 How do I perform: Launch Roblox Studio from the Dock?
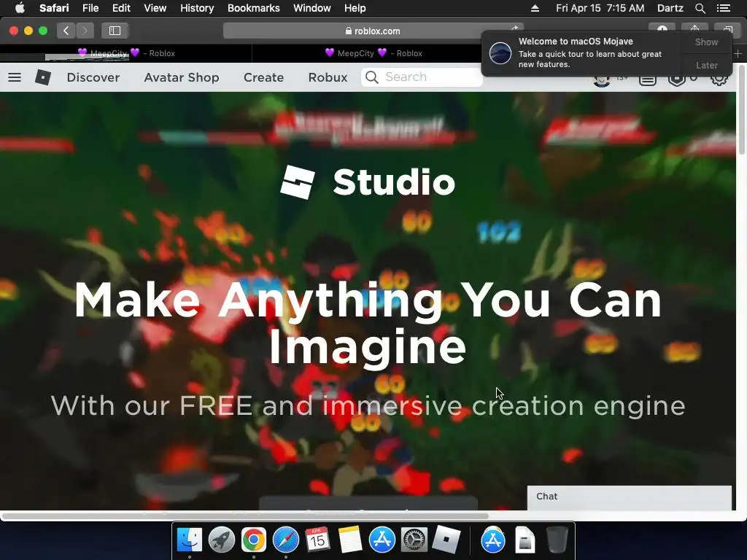click(446, 540)
